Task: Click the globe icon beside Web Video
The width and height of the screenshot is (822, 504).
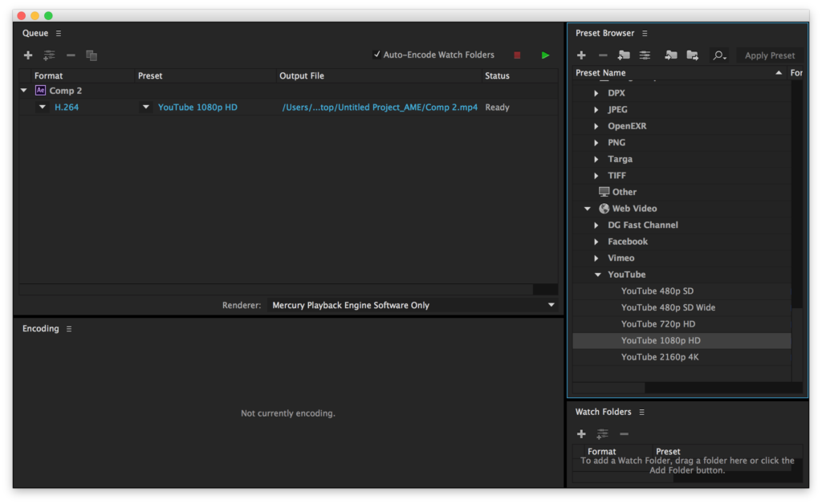Action: [x=604, y=209]
